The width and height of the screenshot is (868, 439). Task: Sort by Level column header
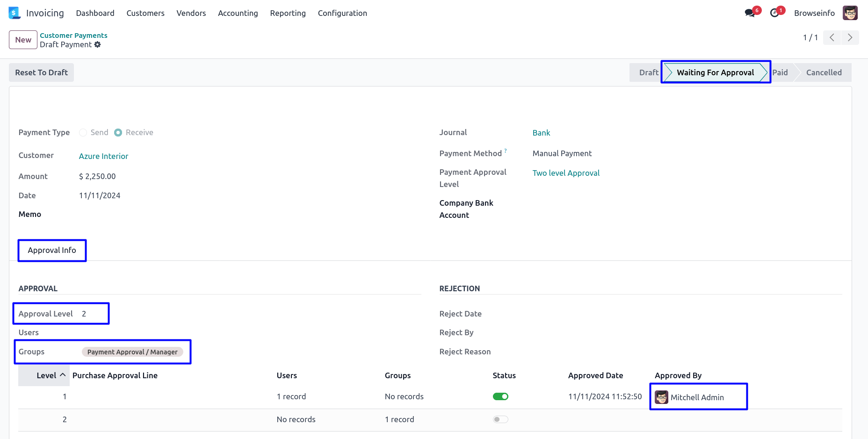pos(46,375)
